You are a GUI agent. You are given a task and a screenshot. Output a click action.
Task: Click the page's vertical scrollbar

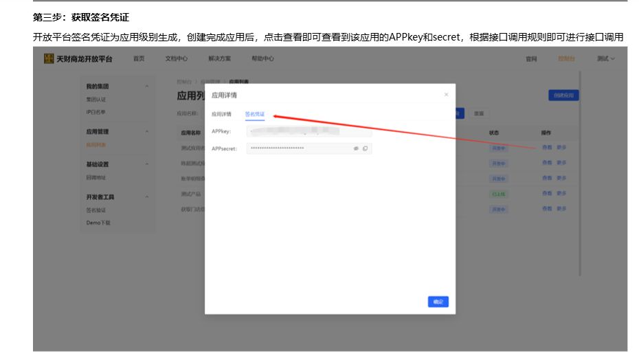click(x=580, y=173)
